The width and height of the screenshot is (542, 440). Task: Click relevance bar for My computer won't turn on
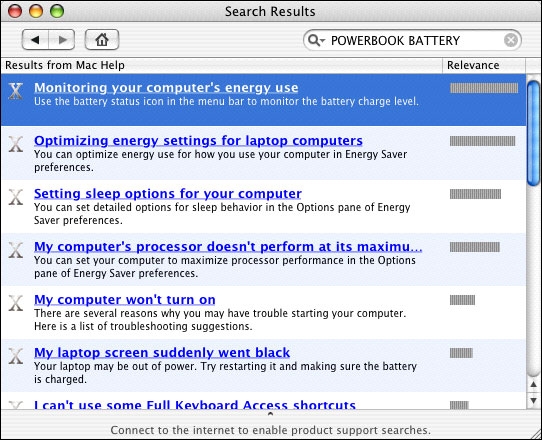(x=462, y=300)
